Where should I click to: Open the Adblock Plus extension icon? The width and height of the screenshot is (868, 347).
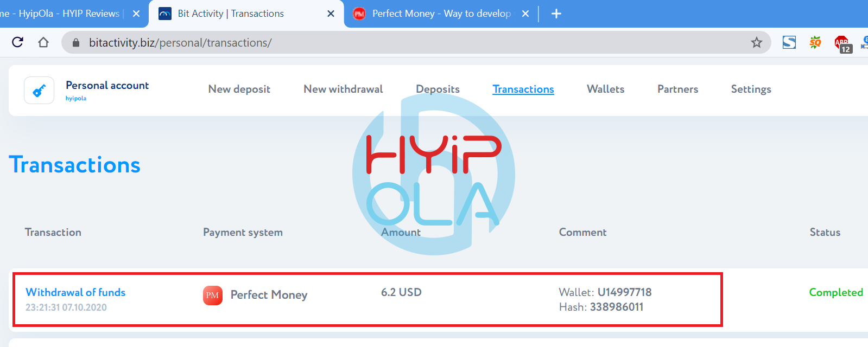coord(842,43)
